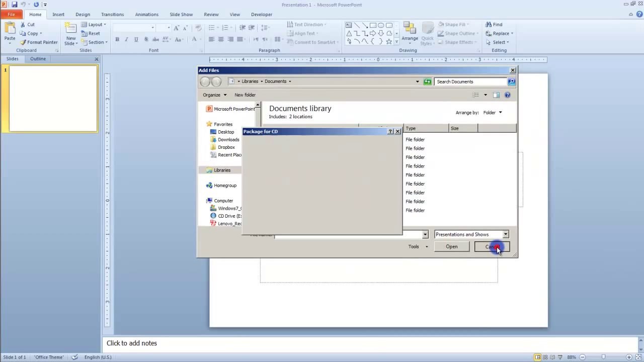
Task: Click the search magnifier in Add Files dialog
Action: (x=512, y=81)
